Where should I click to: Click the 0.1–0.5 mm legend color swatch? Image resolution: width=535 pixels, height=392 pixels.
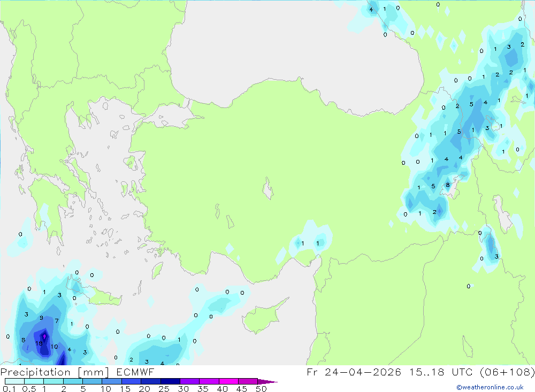coord(14,381)
